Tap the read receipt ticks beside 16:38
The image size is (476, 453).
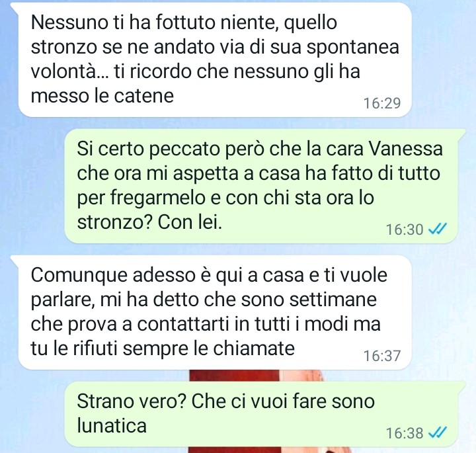(438, 432)
